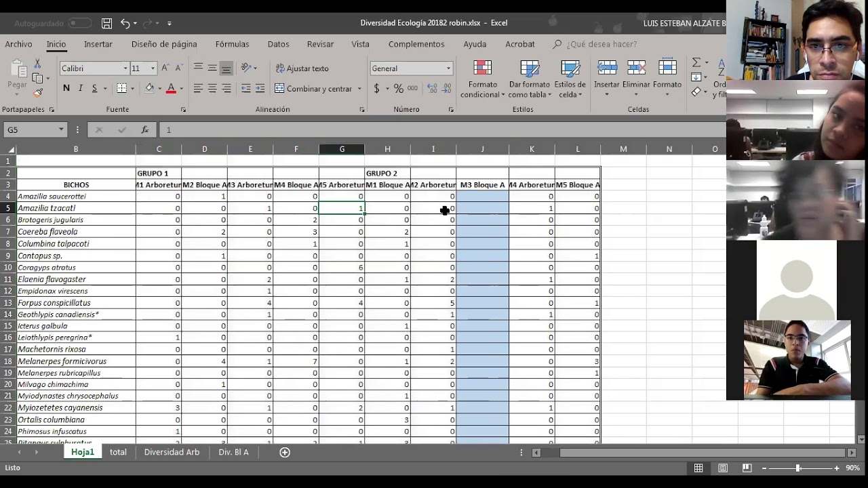Expand the Fuente group dialog launcher

click(183, 110)
